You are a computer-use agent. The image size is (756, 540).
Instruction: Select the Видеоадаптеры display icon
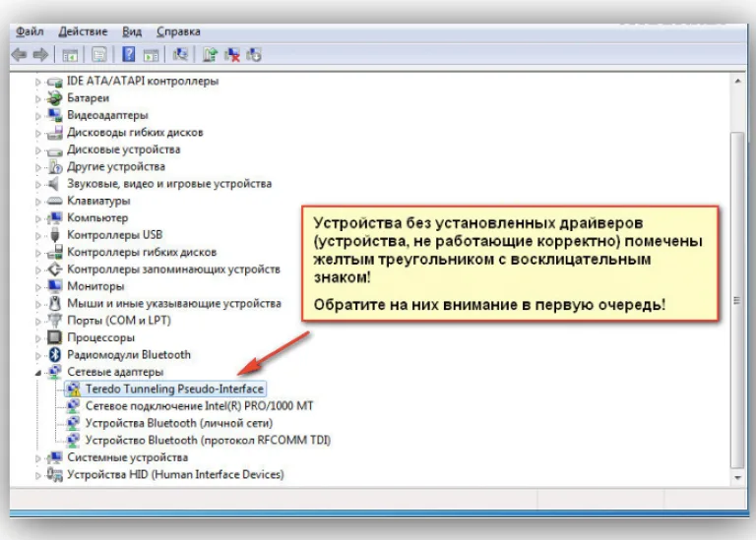[54, 115]
